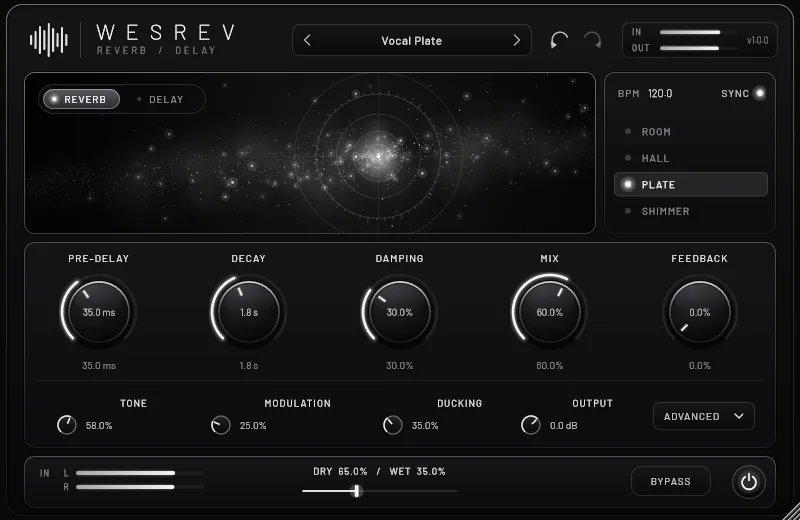Click the reverb galaxy visualizer display
The width and height of the screenshot is (800, 520).
310,153
